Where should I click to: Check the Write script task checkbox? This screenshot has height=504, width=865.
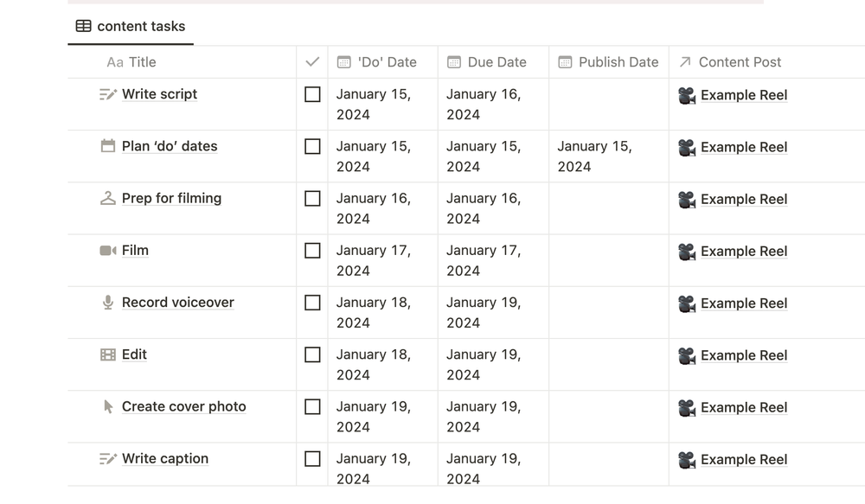point(313,94)
